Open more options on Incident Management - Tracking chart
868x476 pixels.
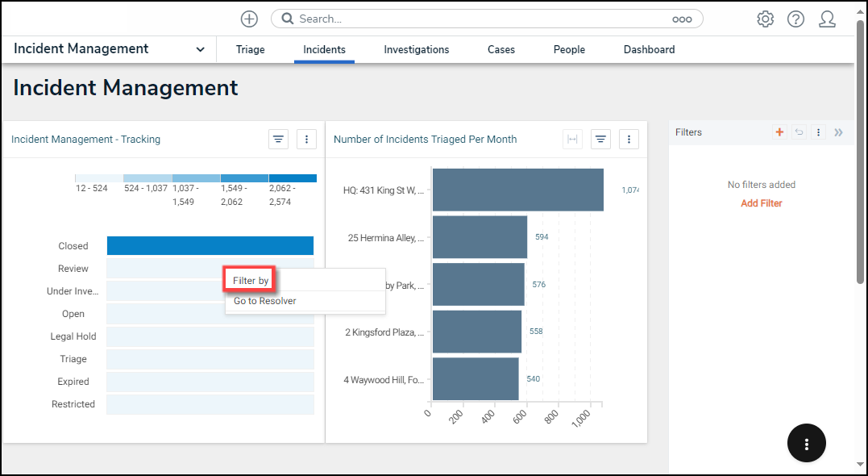(x=306, y=140)
